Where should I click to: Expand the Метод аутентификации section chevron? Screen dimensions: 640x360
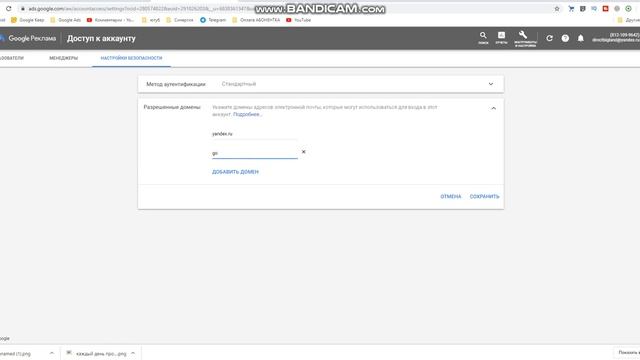pos(491,84)
